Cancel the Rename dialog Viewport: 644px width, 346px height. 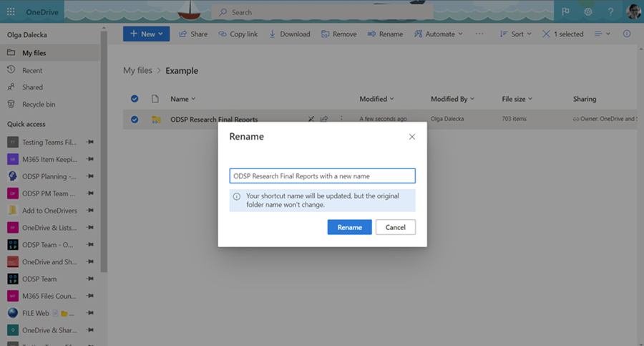pos(396,227)
